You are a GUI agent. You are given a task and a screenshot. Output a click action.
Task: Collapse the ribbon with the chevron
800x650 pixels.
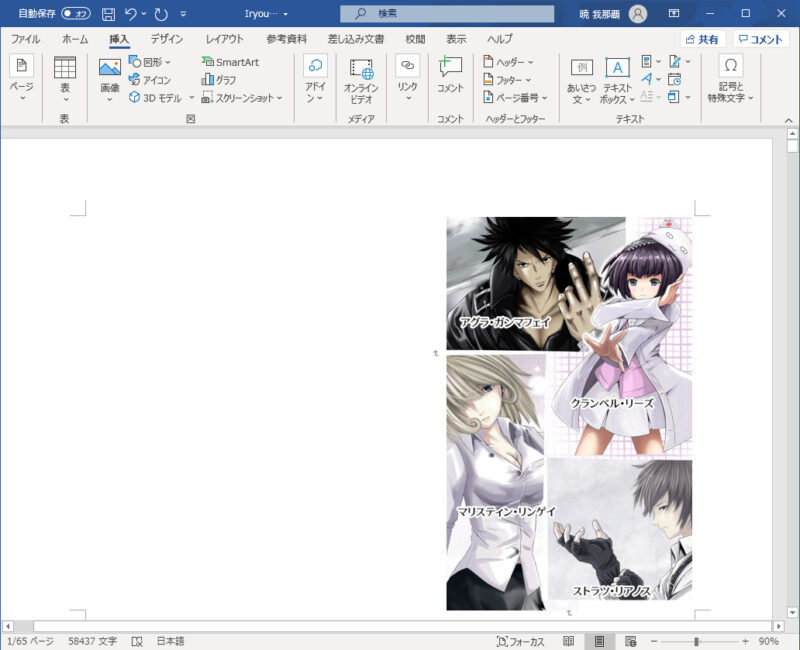(x=789, y=120)
